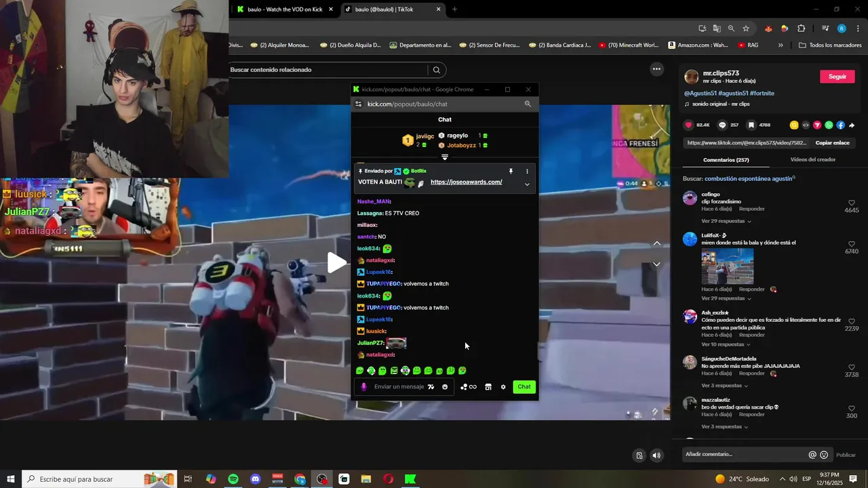Open joseoawards.com link in pinned message
Viewport: 868px width, 488px height.
point(466,182)
